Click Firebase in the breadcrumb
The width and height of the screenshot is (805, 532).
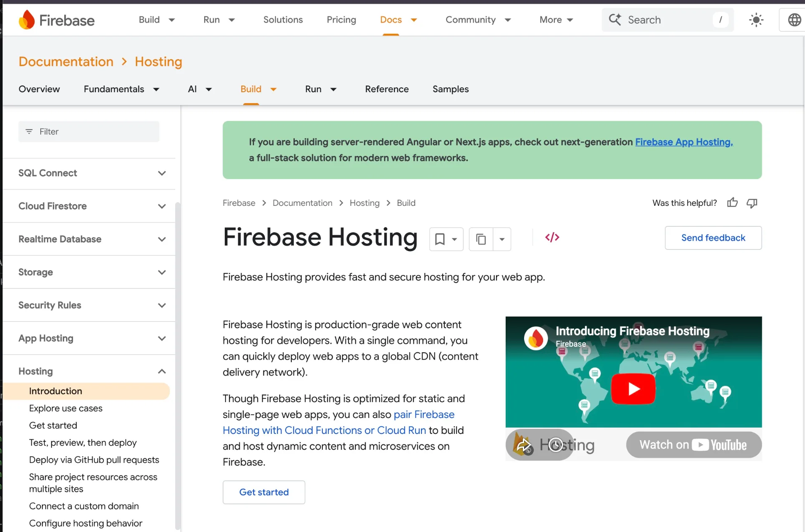[x=239, y=203]
